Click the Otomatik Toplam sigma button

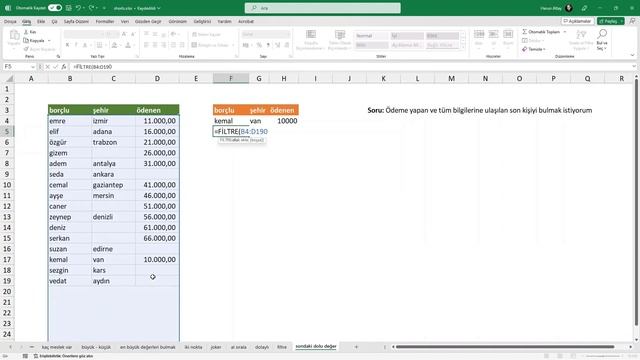[541, 32]
